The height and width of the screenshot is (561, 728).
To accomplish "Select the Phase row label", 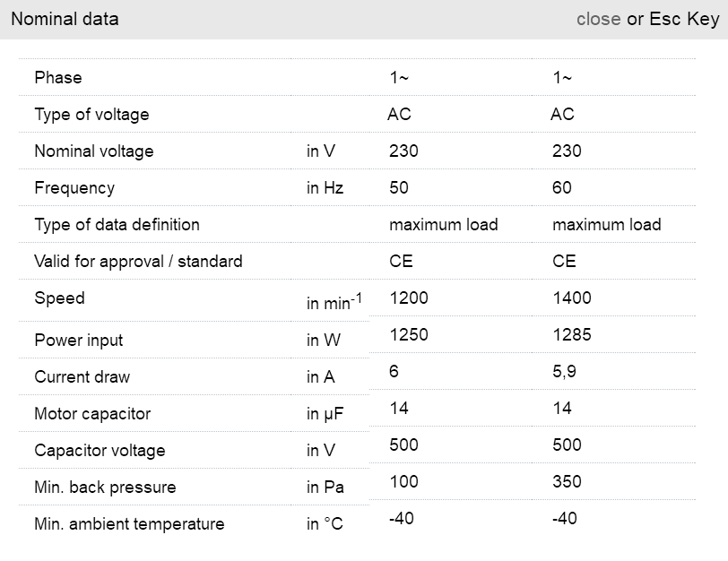I will click(58, 78).
